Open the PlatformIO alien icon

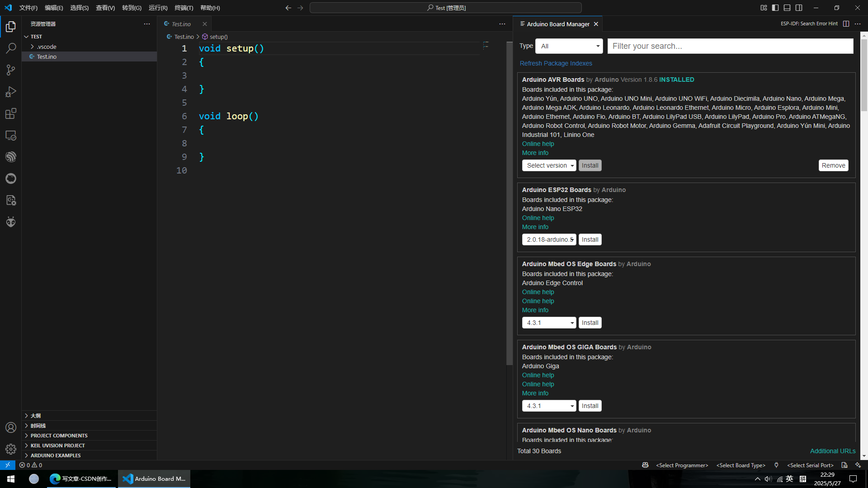(11, 222)
